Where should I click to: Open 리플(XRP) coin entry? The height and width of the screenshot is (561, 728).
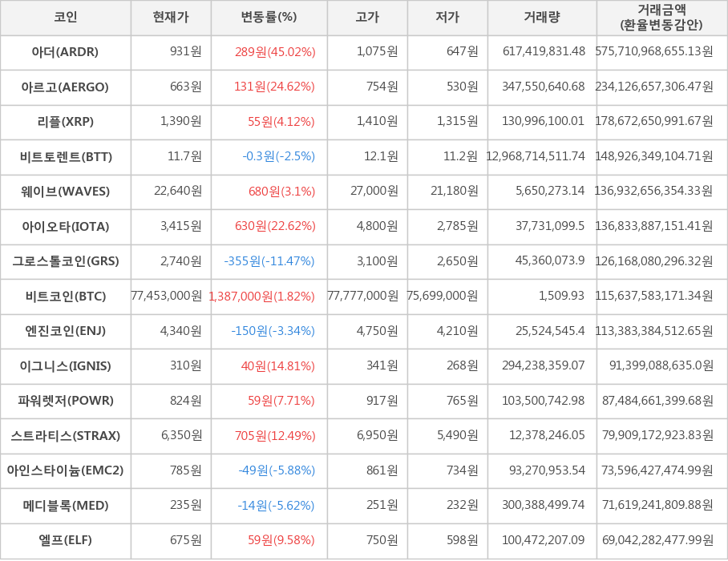[x=66, y=122]
